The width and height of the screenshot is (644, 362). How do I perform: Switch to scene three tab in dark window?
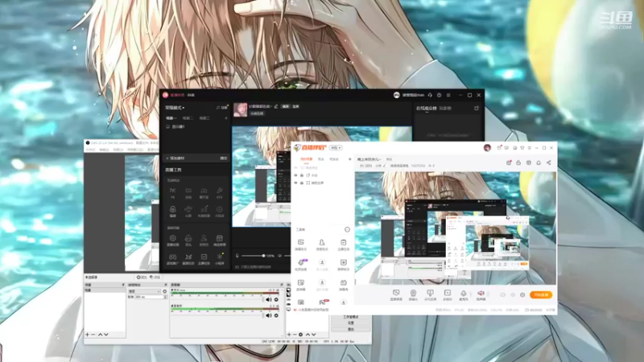(204, 118)
